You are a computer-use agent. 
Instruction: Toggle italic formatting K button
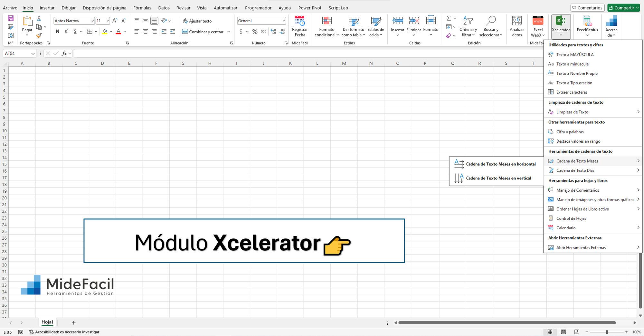tap(66, 32)
